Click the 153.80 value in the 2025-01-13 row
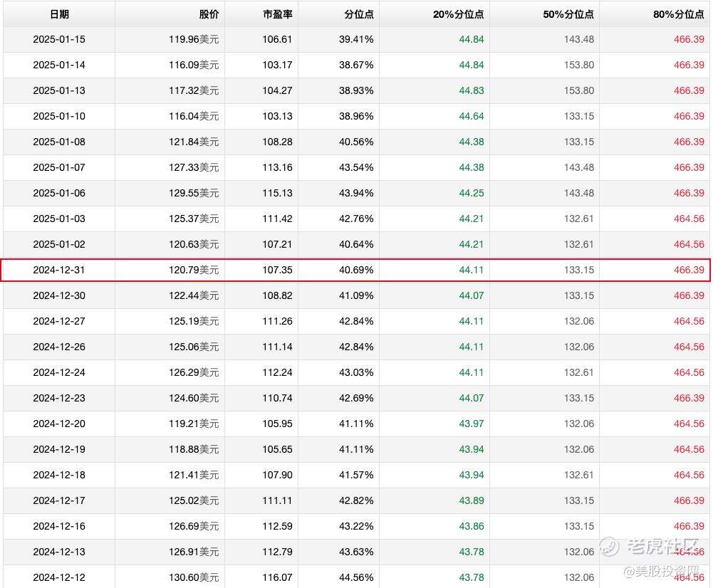The image size is (713, 588). click(x=579, y=90)
